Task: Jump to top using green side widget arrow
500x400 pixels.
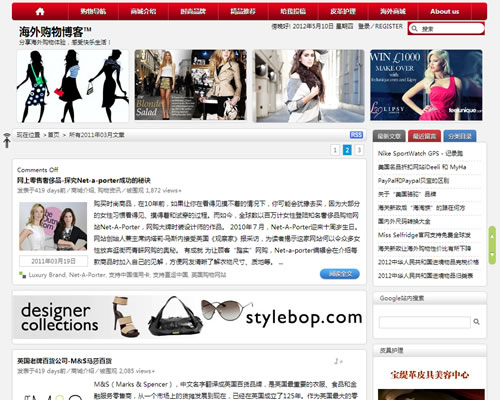Action: [492, 236]
